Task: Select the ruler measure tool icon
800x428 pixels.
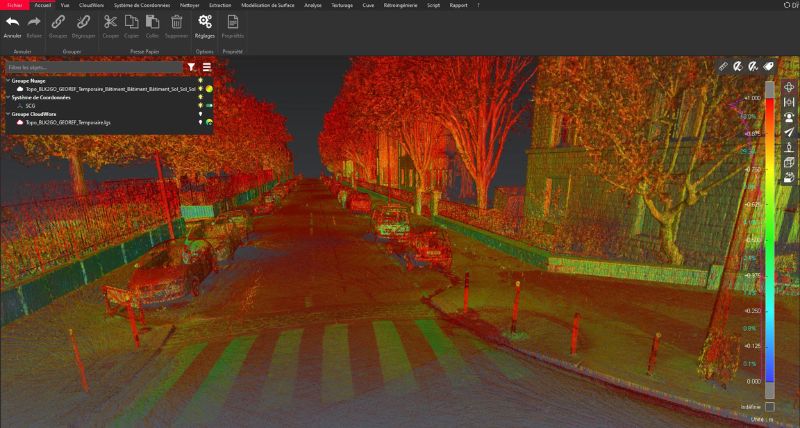Action: [x=723, y=66]
